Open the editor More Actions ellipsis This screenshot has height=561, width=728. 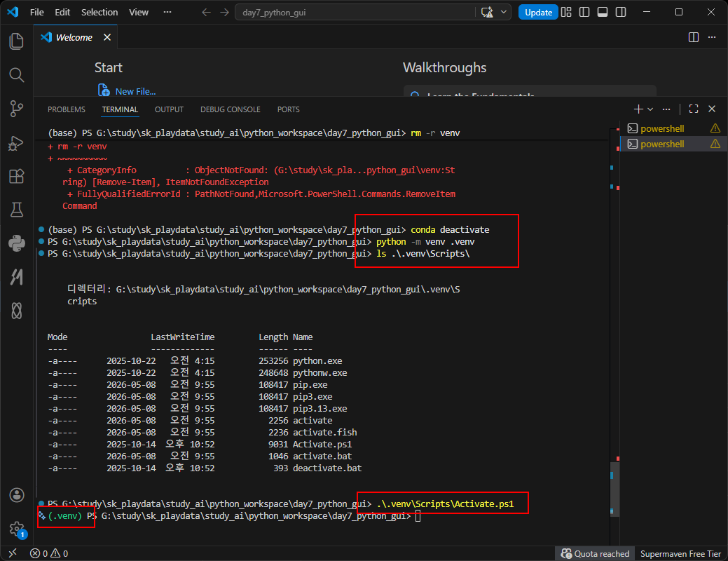pyautogui.click(x=712, y=37)
